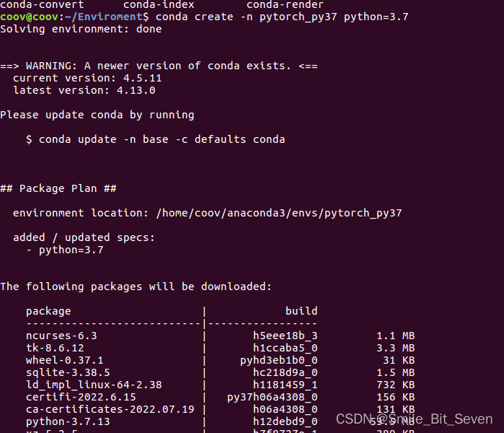Screen dimensions: 504x433
Task: Click the package name 'tk-8.6.12'
Action: click(x=55, y=348)
